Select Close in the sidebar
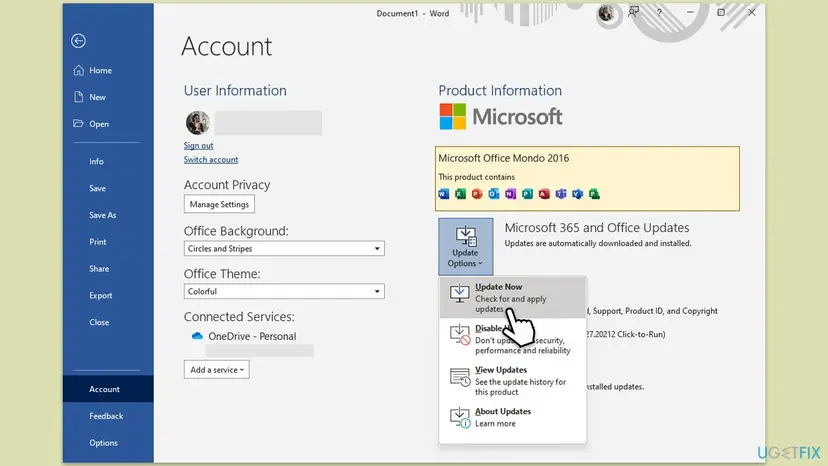 tap(99, 322)
